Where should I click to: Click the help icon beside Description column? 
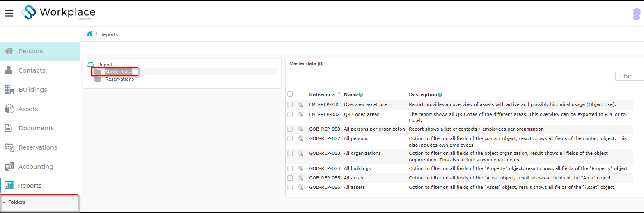pos(440,95)
